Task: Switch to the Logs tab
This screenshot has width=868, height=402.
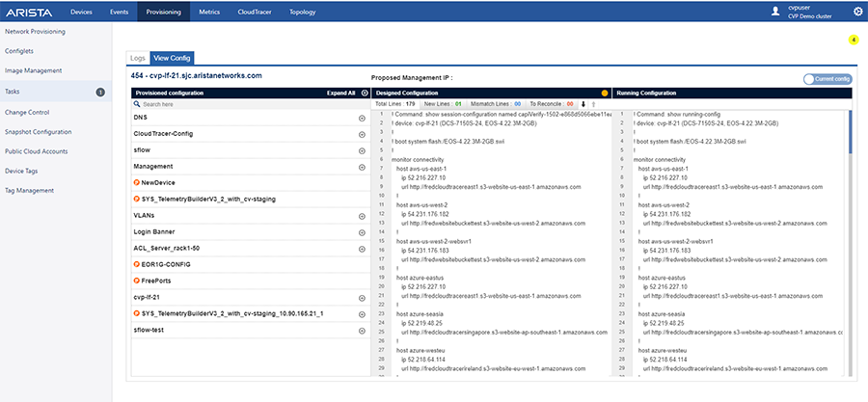Action: click(137, 58)
